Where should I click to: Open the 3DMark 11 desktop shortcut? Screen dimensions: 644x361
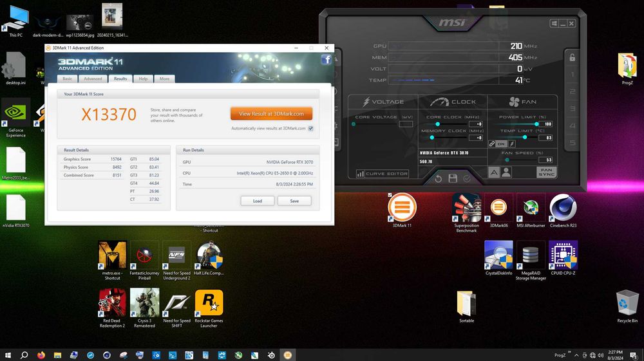[402, 210]
